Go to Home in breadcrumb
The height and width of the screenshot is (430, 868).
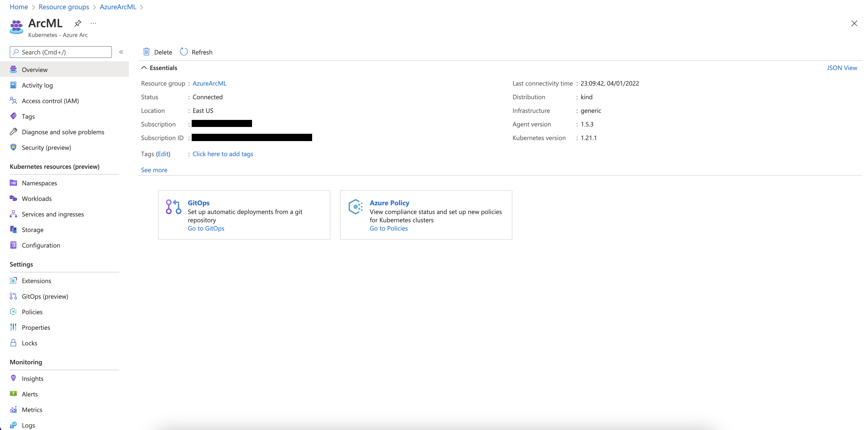19,7
